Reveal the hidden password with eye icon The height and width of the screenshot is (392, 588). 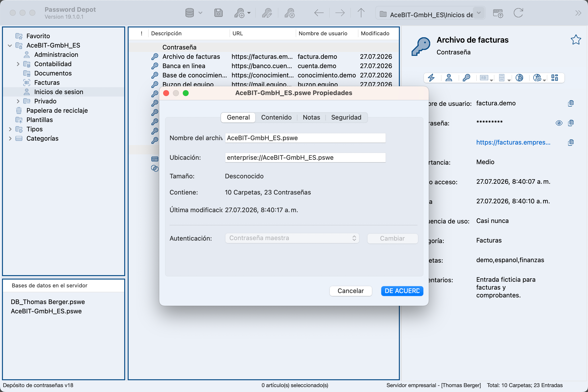click(559, 123)
